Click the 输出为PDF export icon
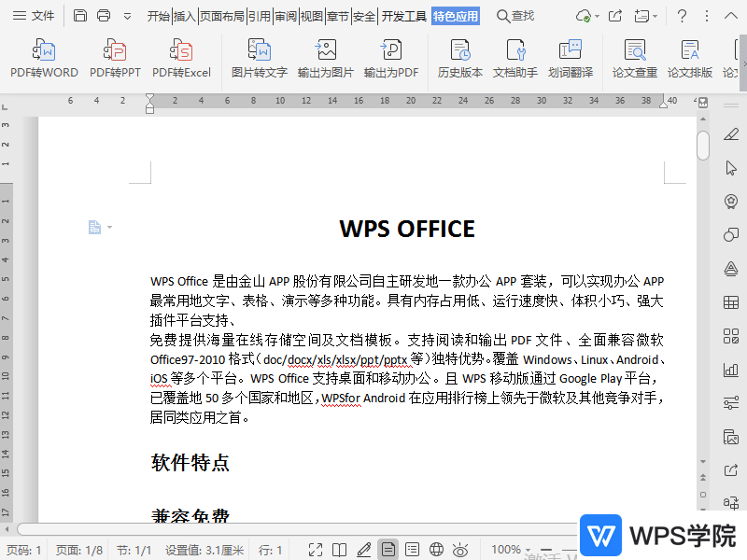The width and height of the screenshot is (747, 560). [x=393, y=56]
